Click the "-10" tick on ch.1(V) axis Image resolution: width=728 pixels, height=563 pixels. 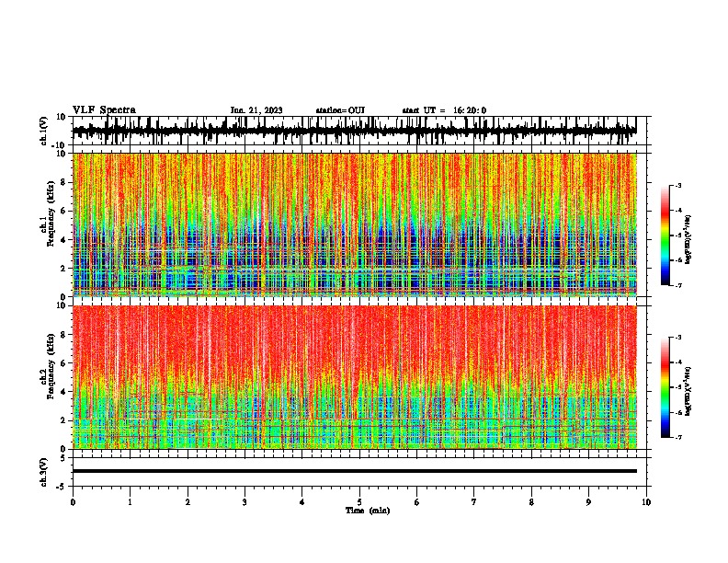(60, 145)
